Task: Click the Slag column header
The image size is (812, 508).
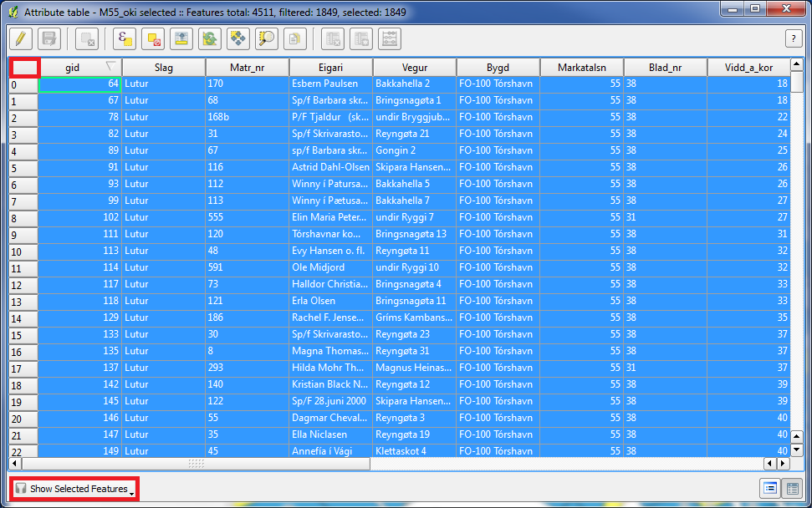Action: tap(164, 67)
